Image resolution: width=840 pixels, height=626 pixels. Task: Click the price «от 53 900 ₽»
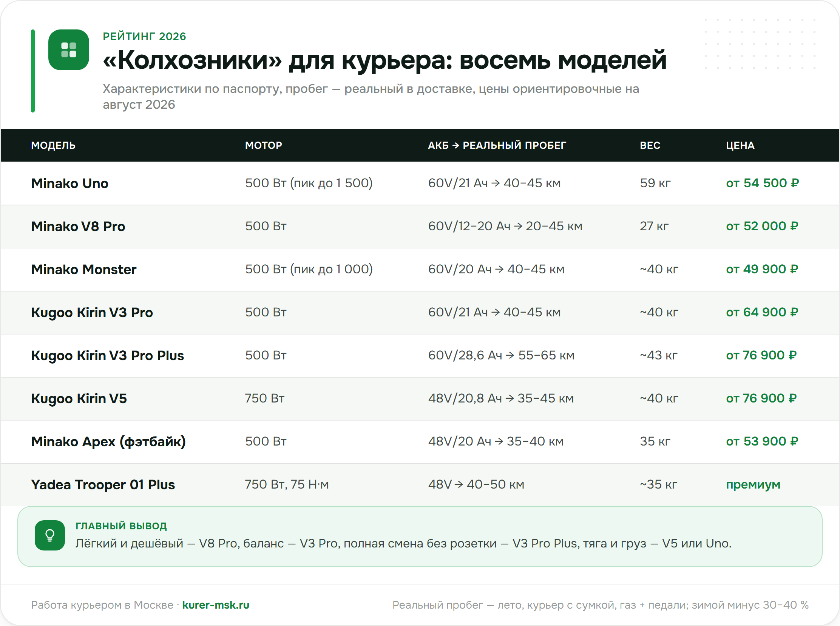[x=762, y=441]
